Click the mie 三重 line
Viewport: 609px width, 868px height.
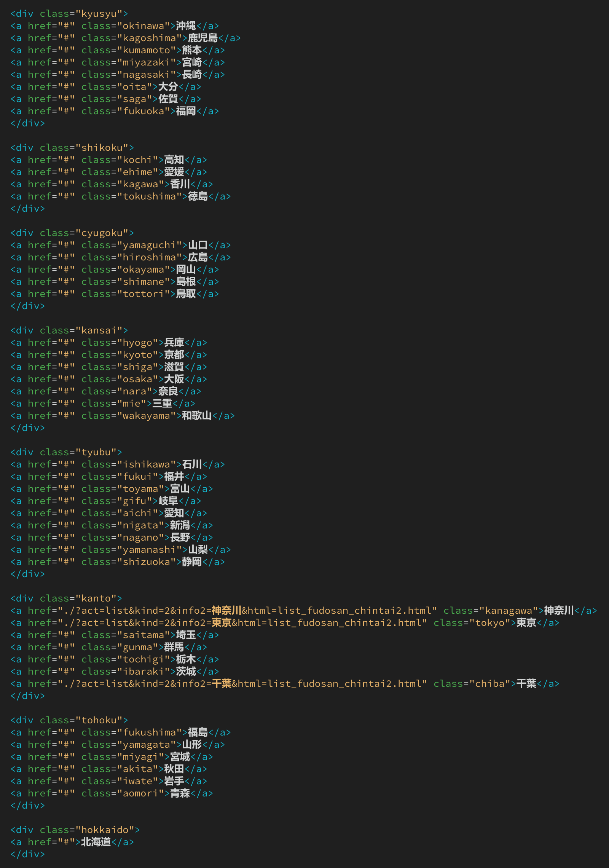(x=103, y=404)
